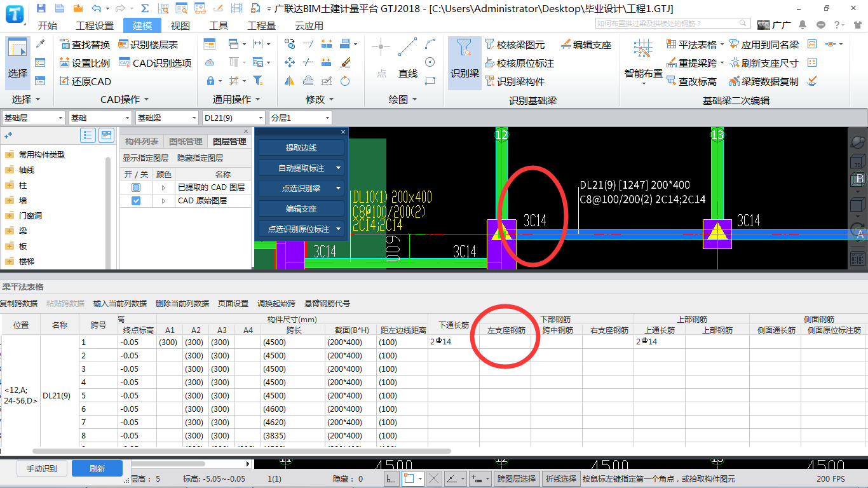Click the lock icon in 通用操作

tap(210, 81)
